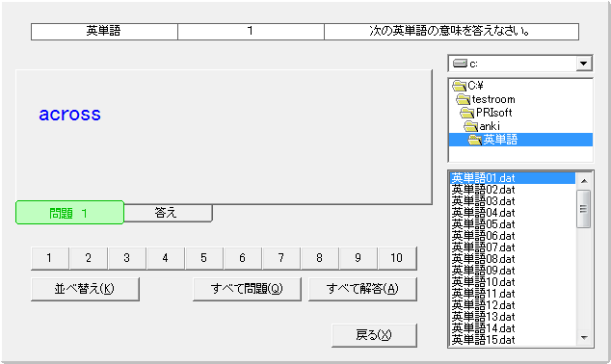
Task: Select file 英単語12.dat
Action: coord(512,305)
